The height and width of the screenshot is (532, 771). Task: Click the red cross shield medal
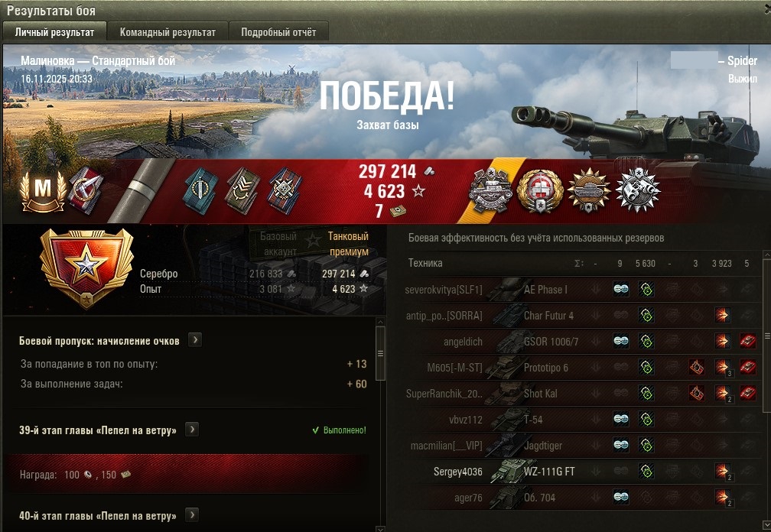click(x=539, y=191)
